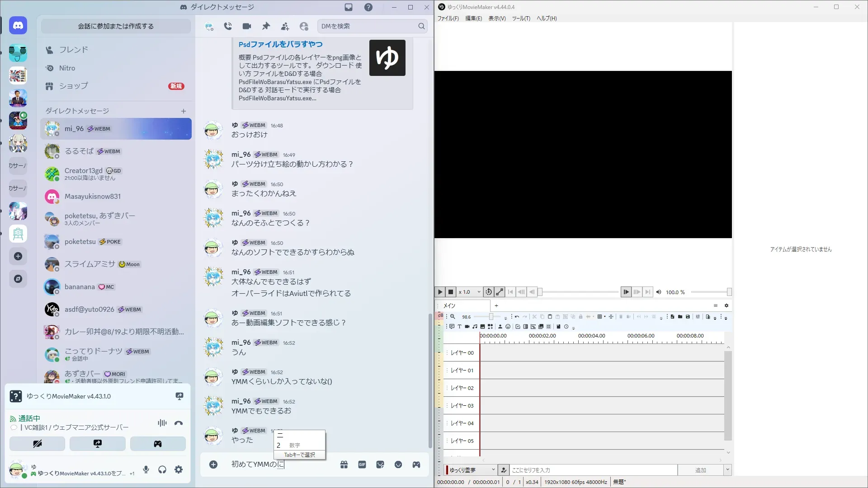Disconnect from voice call icon

click(179, 423)
